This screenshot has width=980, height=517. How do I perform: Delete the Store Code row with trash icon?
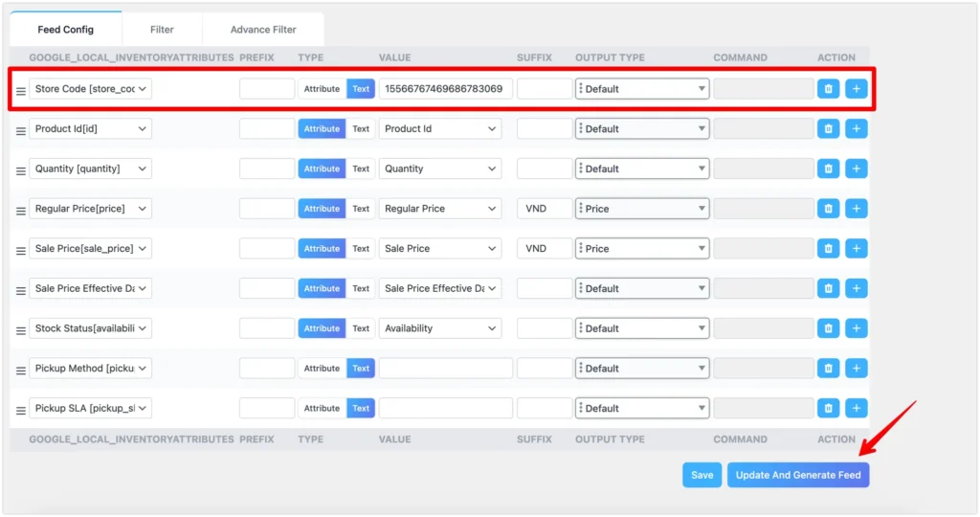(828, 89)
